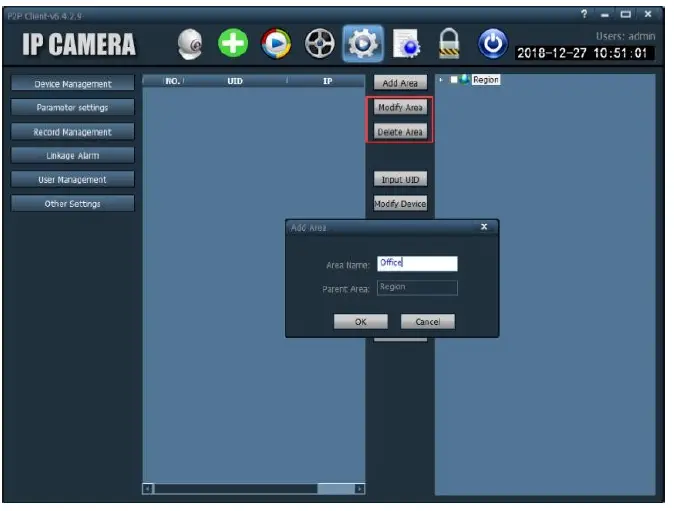Click the padlock lock icon
The image size is (674, 511).
pyautogui.click(x=449, y=43)
